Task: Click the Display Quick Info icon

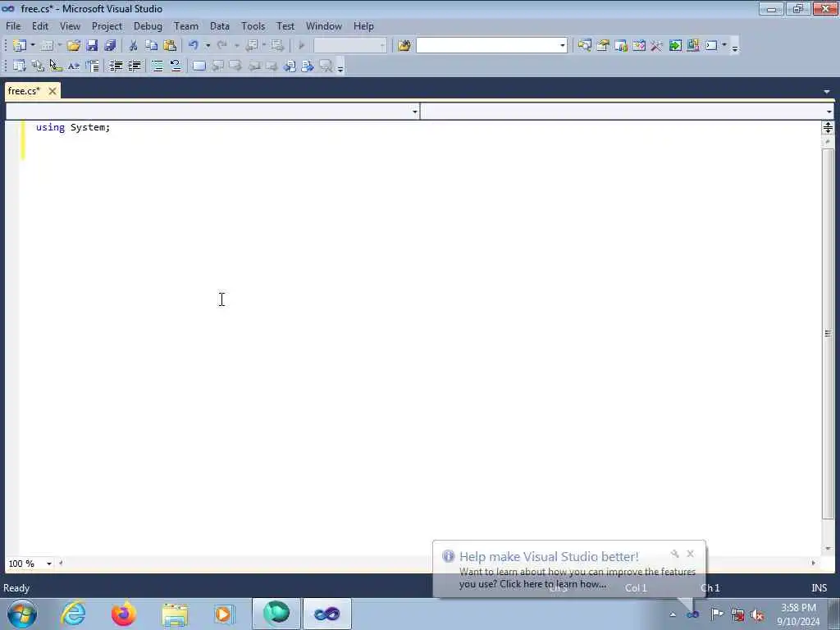Action: point(56,66)
